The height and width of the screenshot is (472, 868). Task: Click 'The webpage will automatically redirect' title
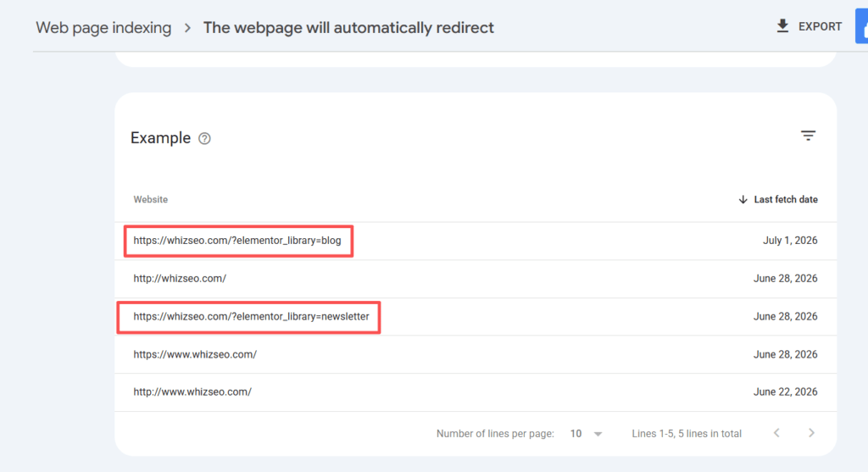click(348, 28)
